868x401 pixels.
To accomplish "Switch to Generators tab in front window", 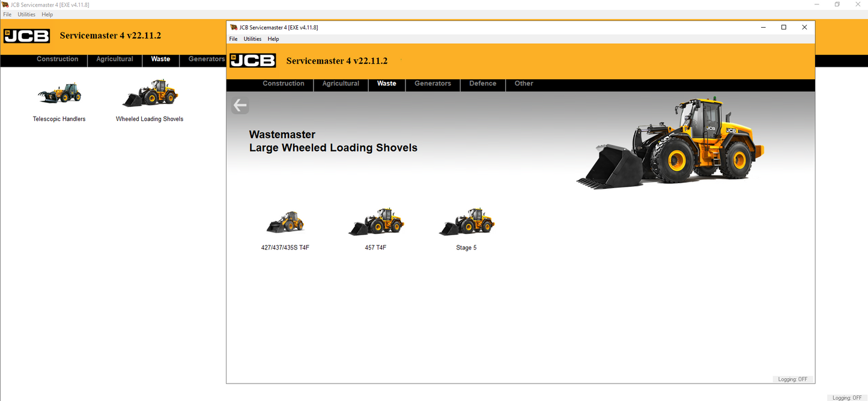I will pyautogui.click(x=432, y=84).
